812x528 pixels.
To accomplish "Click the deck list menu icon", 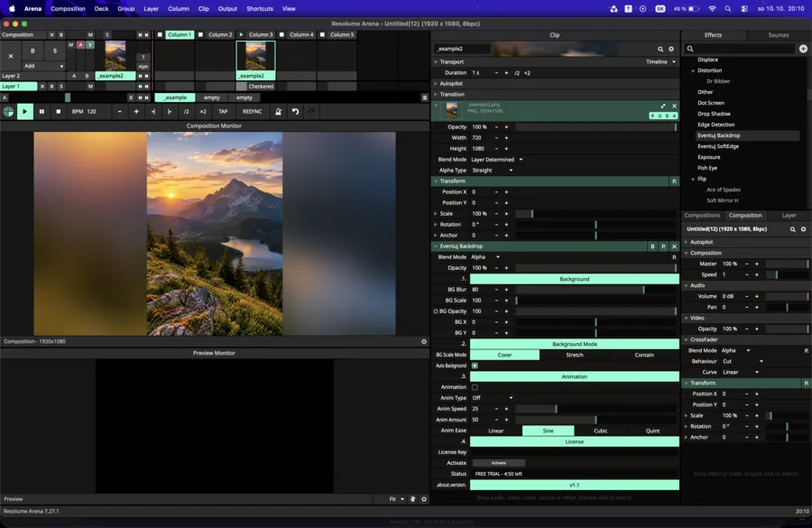I will point(425,98).
